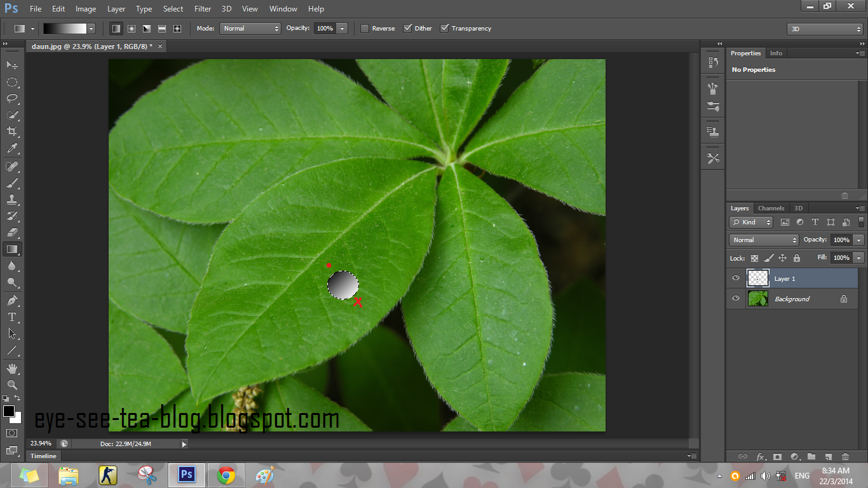Choose the Linear Gradient style
The height and width of the screenshot is (488, 868).
tap(116, 29)
